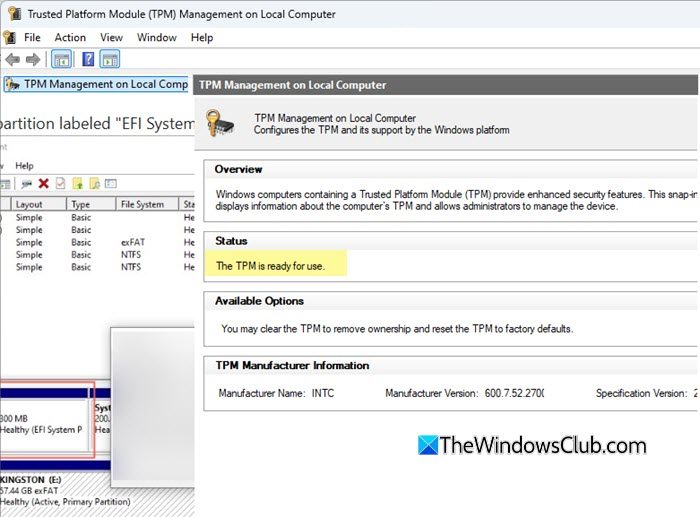Sort by Type column in Disk Management
The image size is (700, 517).
(92, 204)
